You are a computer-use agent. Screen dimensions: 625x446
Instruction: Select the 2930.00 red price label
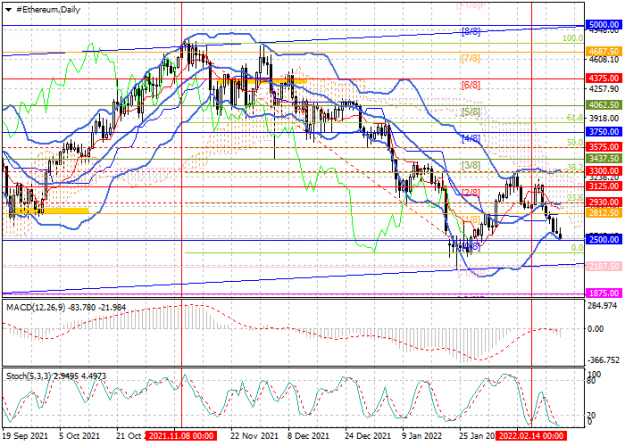603,202
